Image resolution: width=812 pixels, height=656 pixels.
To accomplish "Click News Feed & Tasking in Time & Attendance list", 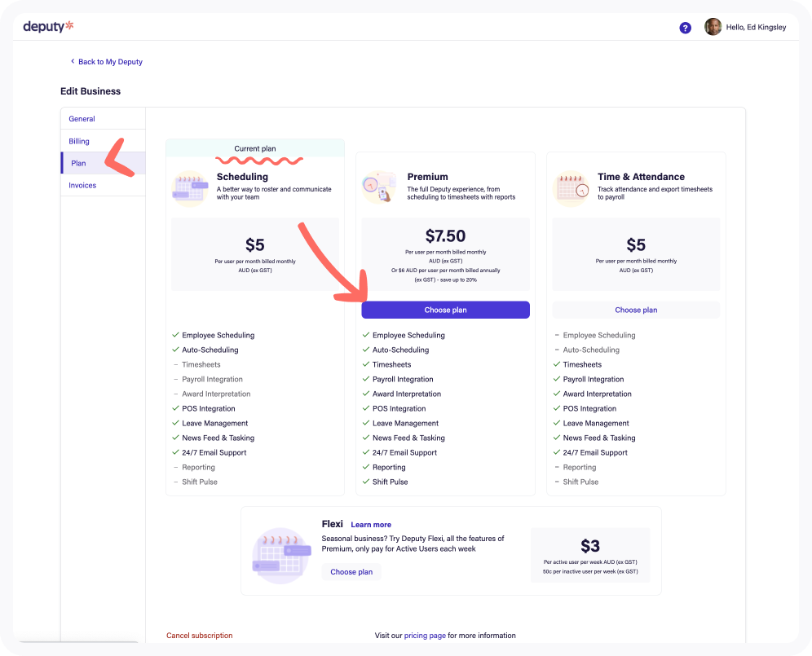I will 599,438.
